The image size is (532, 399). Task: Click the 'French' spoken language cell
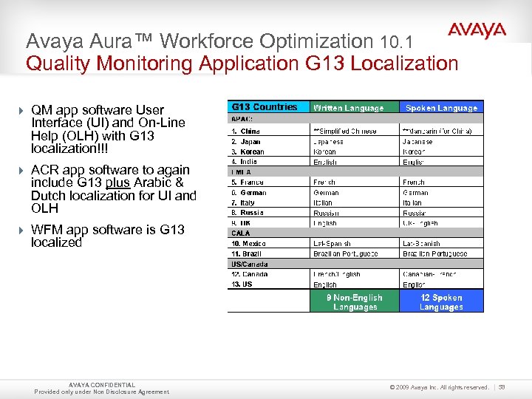tap(441, 183)
